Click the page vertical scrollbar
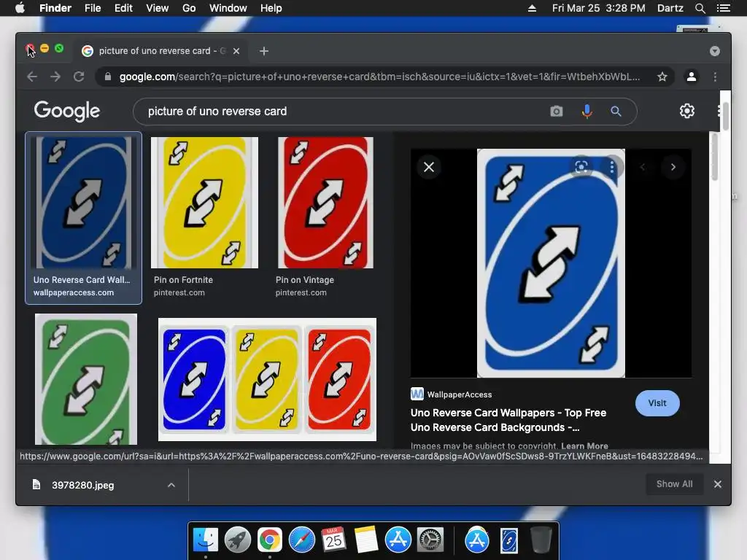The height and width of the screenshot is (560, 747). pos(725,116)
